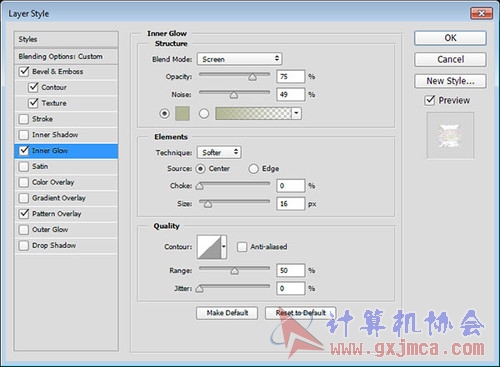Click the Size value input field
Image resolution: width=500 pixels, height=367 pixels.
[291, 204]
